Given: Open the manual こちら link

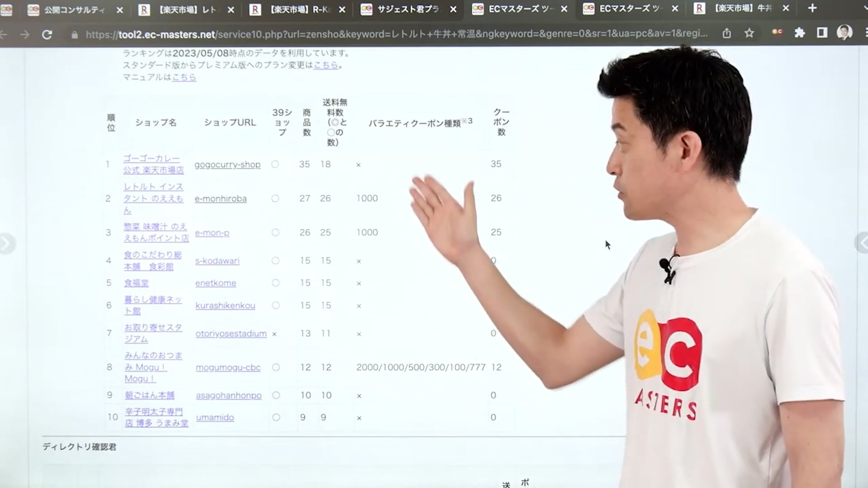Looking at the screenshot, I should click(184, 77).
